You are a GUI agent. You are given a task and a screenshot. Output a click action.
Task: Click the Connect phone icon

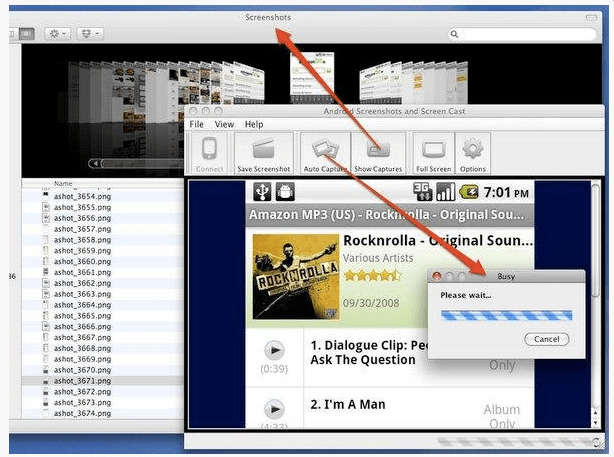coord(209,149)
